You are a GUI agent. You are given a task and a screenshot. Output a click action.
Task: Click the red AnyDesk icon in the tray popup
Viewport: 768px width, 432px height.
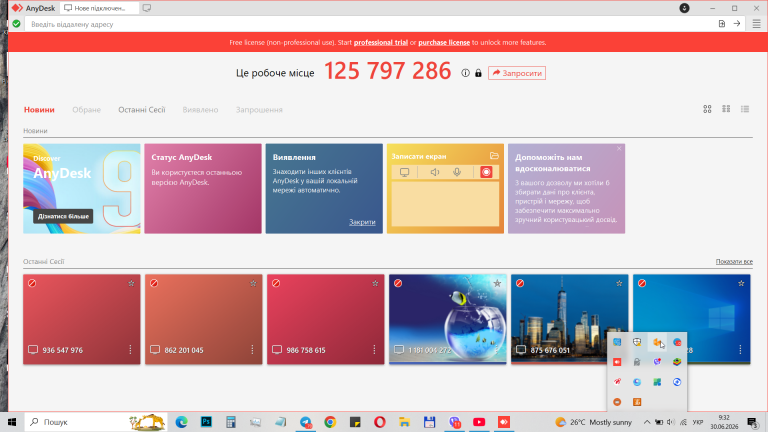pyautogui.click(x=617, y=362)
